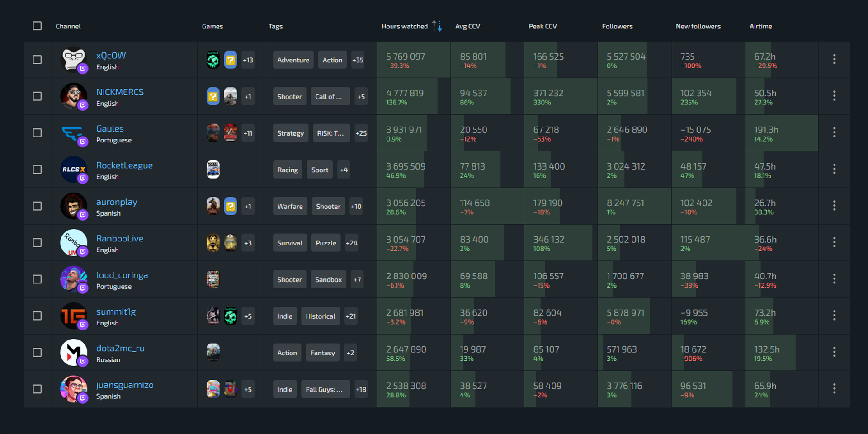The height and width of the screenshot is (434, 868).
Task: Expand the +25 more tags for Gaules
Action: 361,133
